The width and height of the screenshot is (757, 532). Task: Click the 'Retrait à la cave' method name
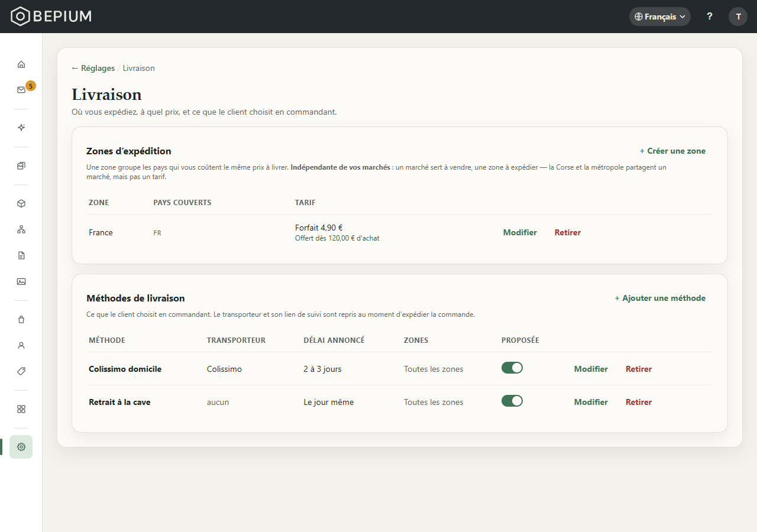pos(119,402)
